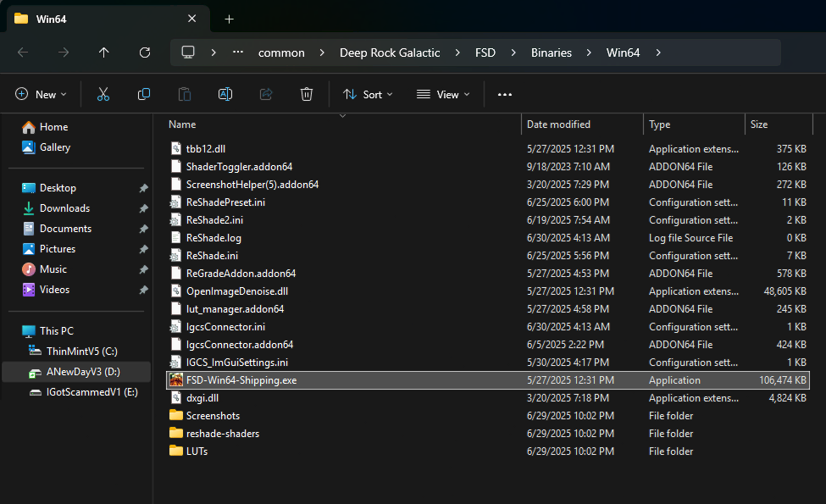The width and height of the screenshot is (826, 504).
Task: Expand chevron after FSD in breadcrumb
Action: tap(513, 53)
